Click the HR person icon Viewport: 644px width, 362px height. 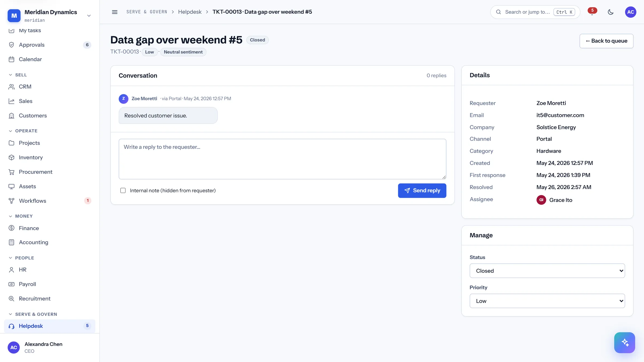tap(12, 270)
